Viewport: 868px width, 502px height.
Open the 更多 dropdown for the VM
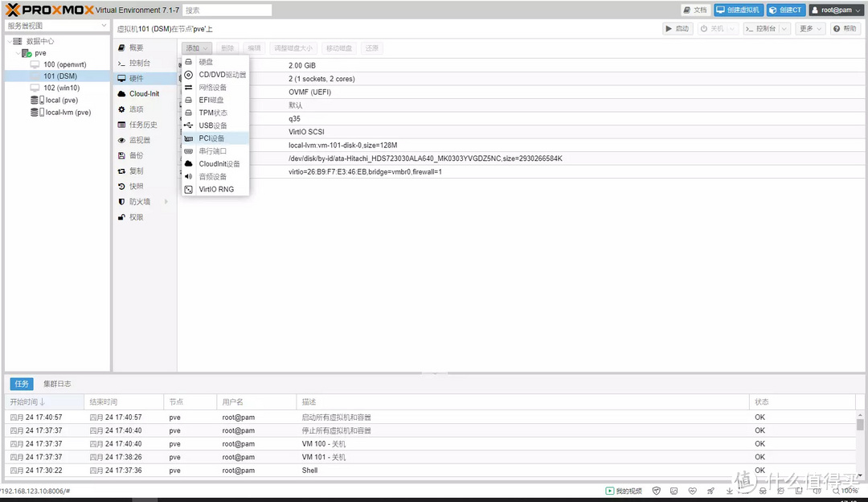[x=810, y=28]
